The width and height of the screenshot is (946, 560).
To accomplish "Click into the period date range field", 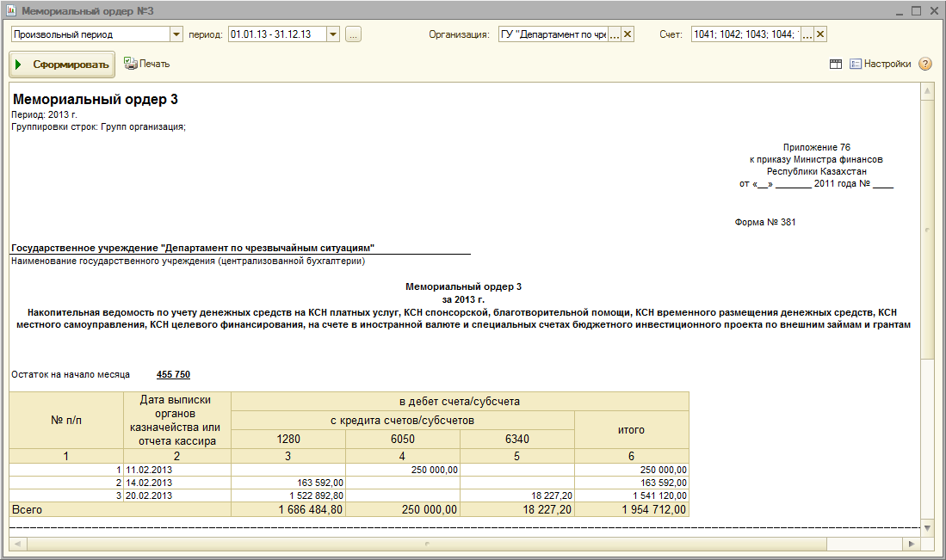I will (276, 34).
